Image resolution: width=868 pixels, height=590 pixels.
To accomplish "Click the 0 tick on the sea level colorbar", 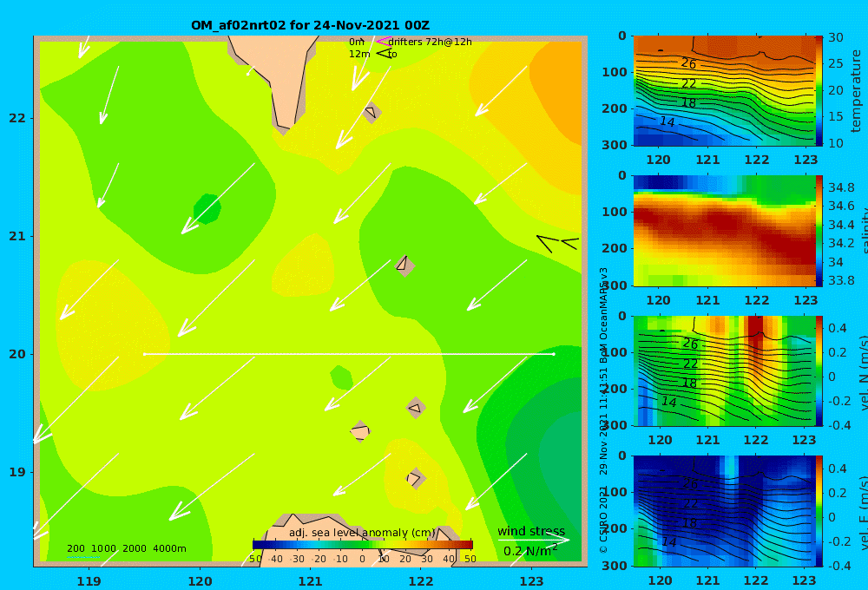I will point(363,559).
